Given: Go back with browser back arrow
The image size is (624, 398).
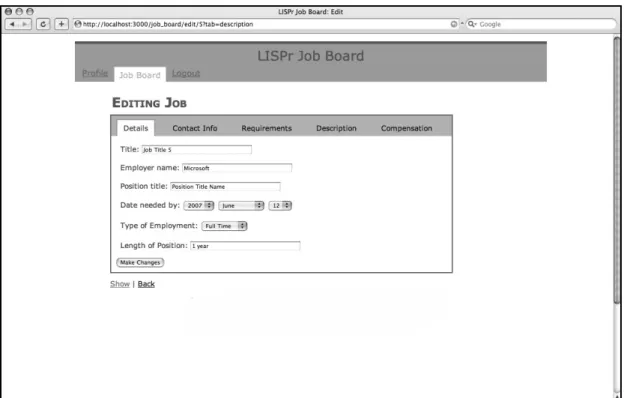Looking at the screenshot, I should click(12, 24).
